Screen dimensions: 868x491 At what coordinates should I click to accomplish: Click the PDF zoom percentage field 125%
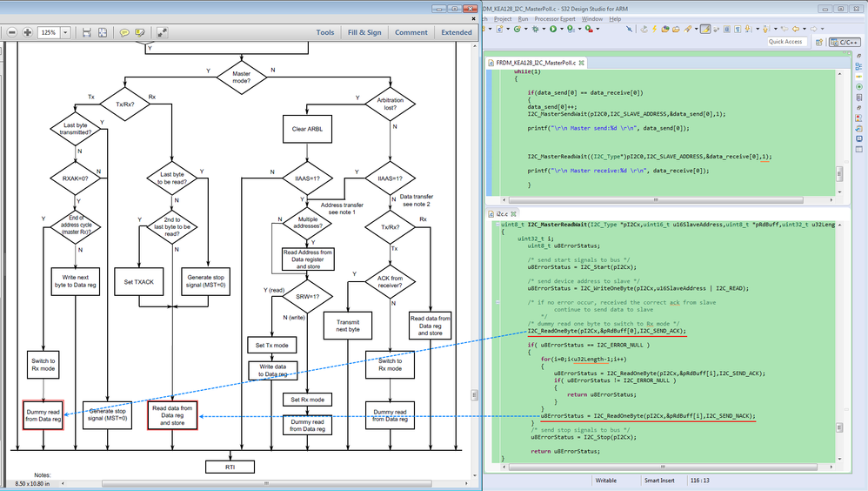click(x=49, y=33)
